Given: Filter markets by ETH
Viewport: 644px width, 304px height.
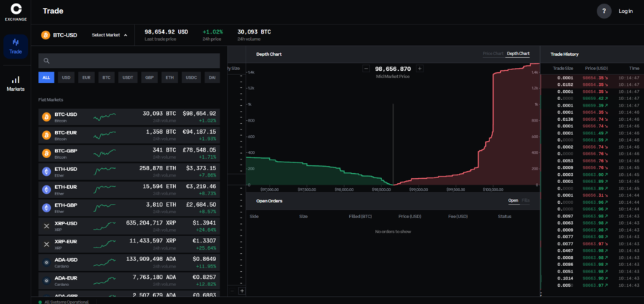Looking at the screenshot, I should click(x=169, y=77).
